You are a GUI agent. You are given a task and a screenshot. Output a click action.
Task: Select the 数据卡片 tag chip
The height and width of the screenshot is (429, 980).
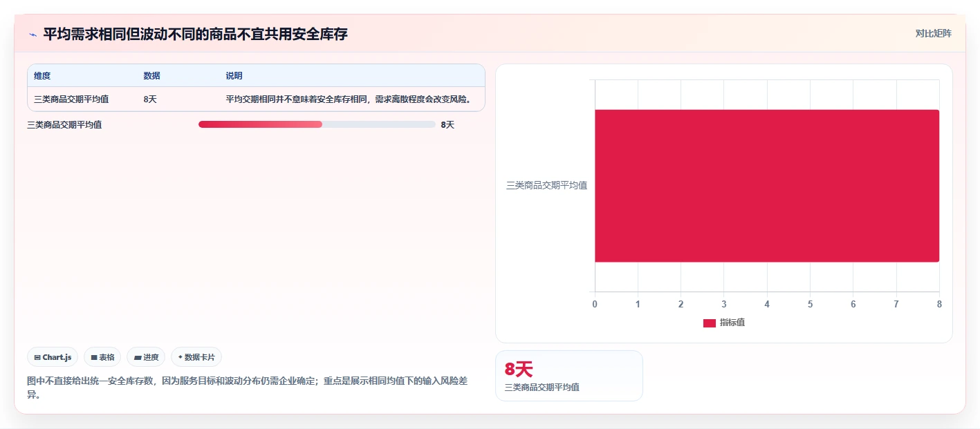point(196,357)
